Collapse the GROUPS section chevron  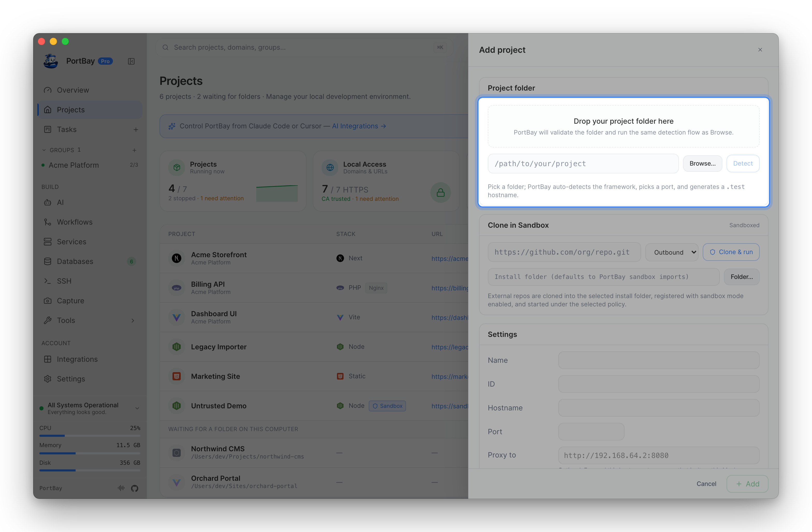(44, 150)
